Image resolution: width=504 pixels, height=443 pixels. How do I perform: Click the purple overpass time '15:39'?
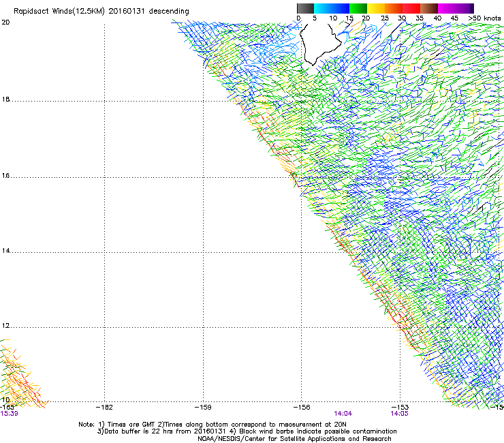pos(9,414)
